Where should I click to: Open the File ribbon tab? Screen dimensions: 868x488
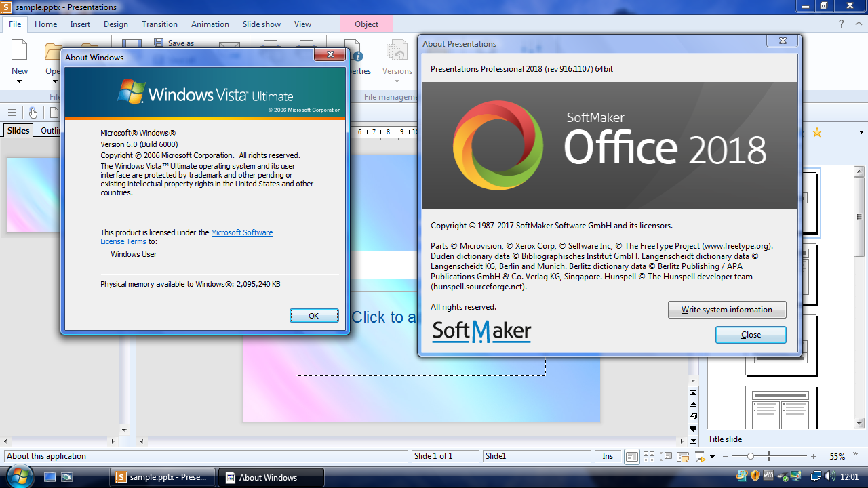15,24
